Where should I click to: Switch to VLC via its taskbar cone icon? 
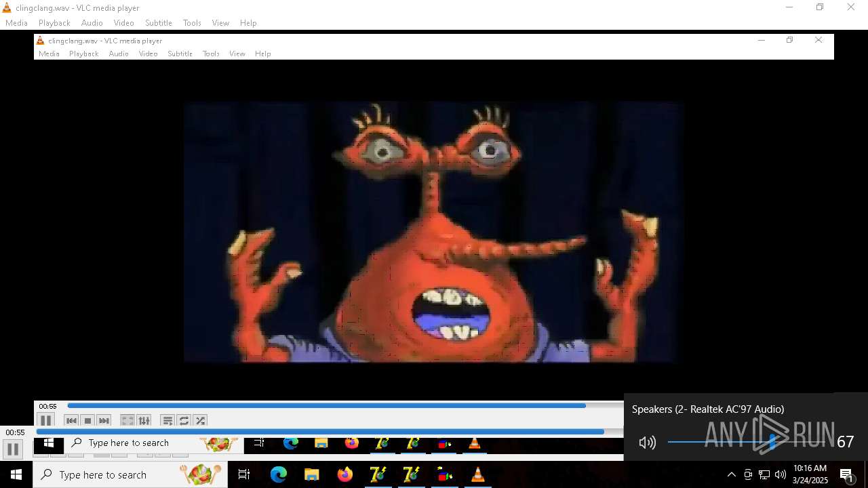(x=477, y=474)
